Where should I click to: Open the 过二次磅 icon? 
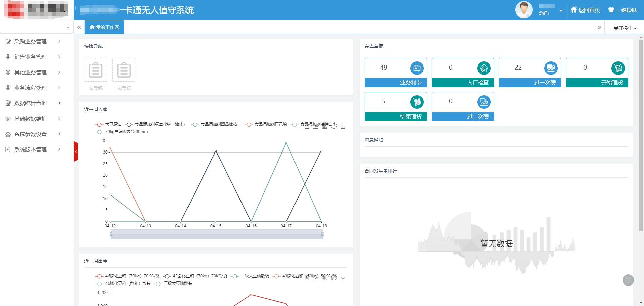(484, 102)
